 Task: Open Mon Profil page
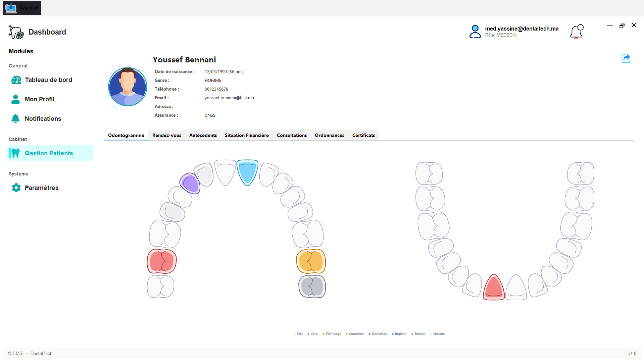pyautogui.click(x=50, y=99)
